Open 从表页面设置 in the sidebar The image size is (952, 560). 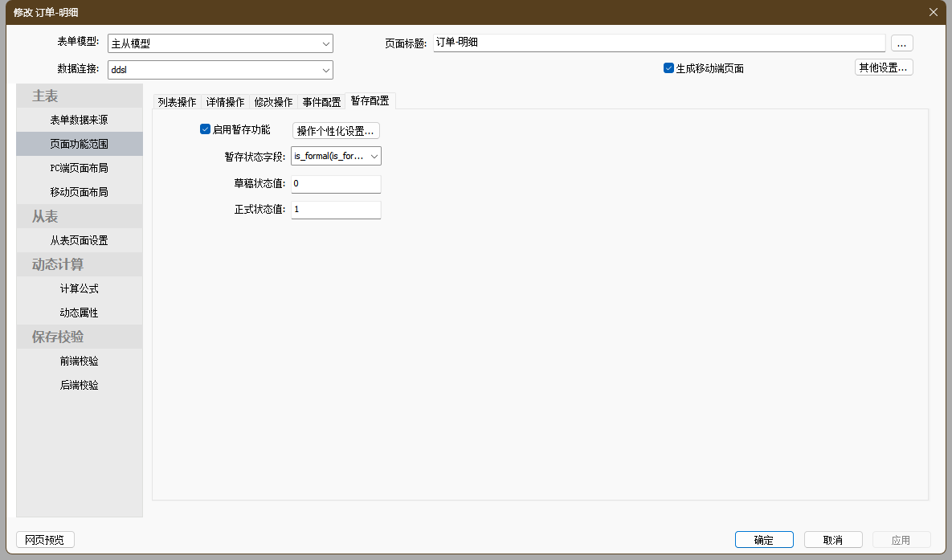(79, 240)
